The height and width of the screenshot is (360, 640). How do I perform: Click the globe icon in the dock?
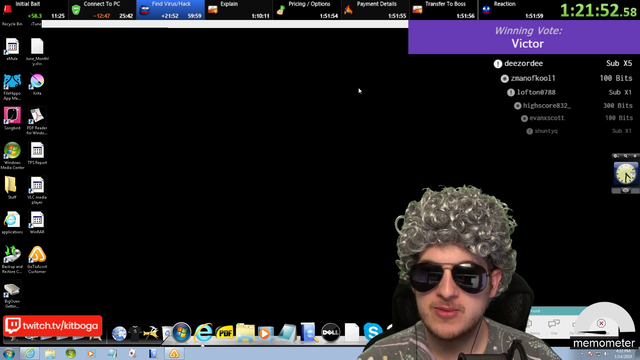coord(119,333)
